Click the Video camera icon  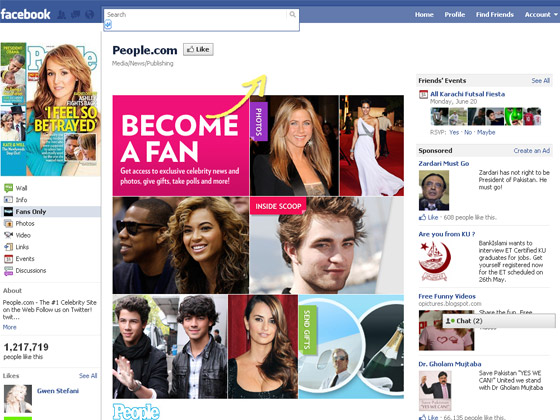click(x=8, y=235)
